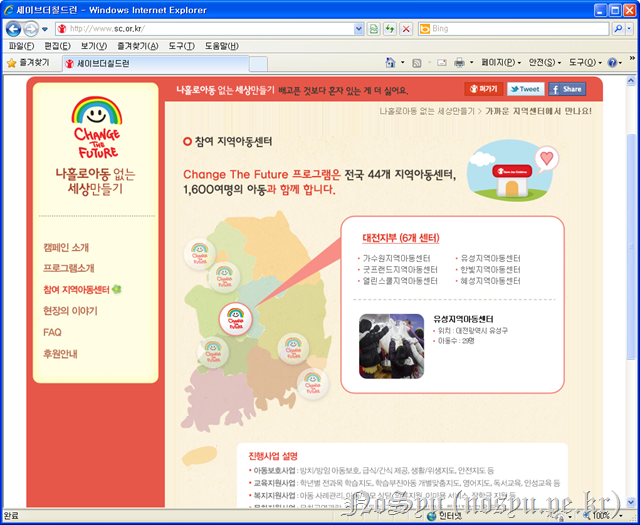Image resolution: width=640 pixels, height=525 pixels.
Task: Click the Bing search magnifier icon
Action: [x=617, y=29]
